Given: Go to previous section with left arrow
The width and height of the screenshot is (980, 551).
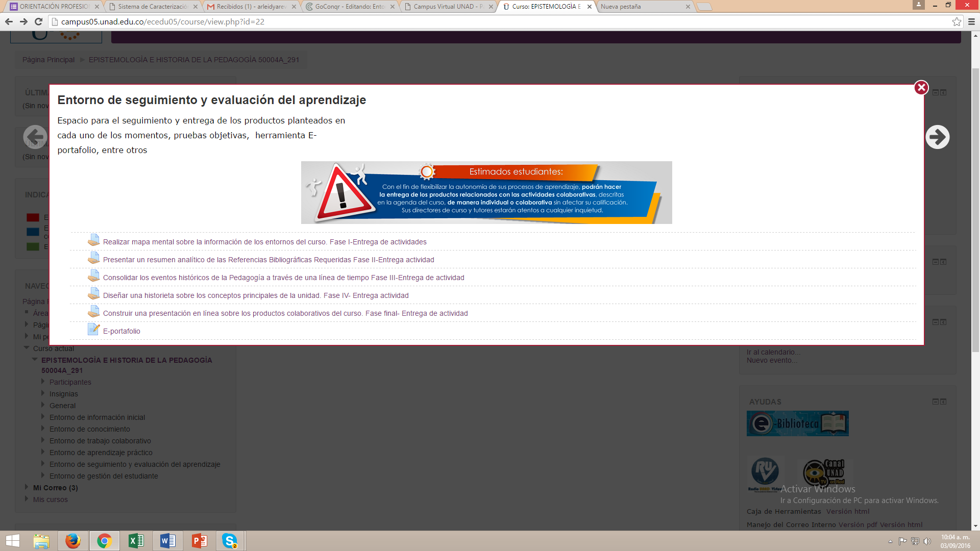Looking at the screenshot, I should [35, 137].
